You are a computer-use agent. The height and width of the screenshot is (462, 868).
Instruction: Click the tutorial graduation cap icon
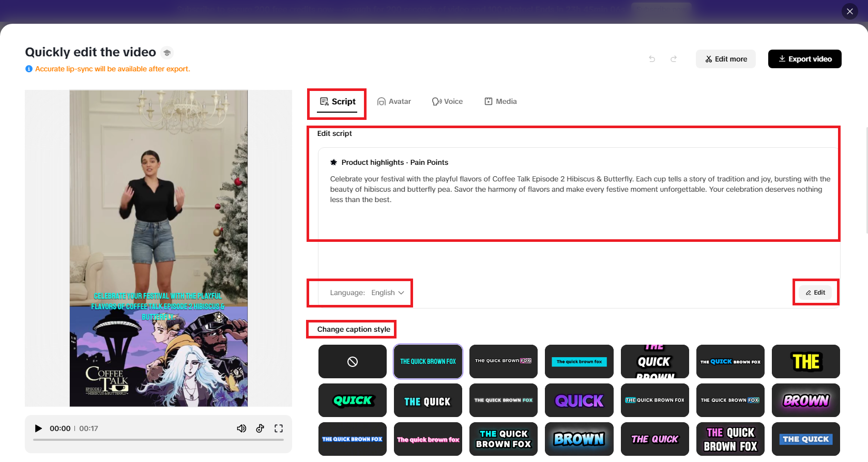[166, 53]
